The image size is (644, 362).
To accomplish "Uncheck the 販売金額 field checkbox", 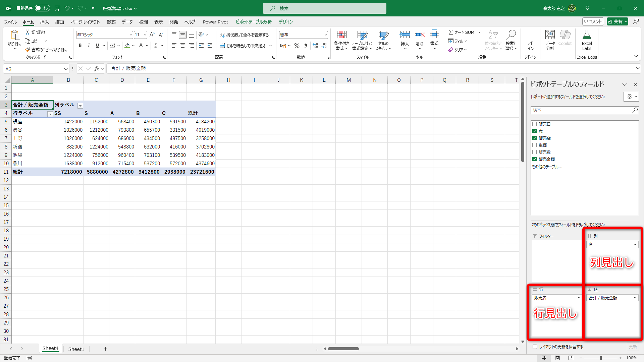I will pyautogui.click(x=535, y=159).
